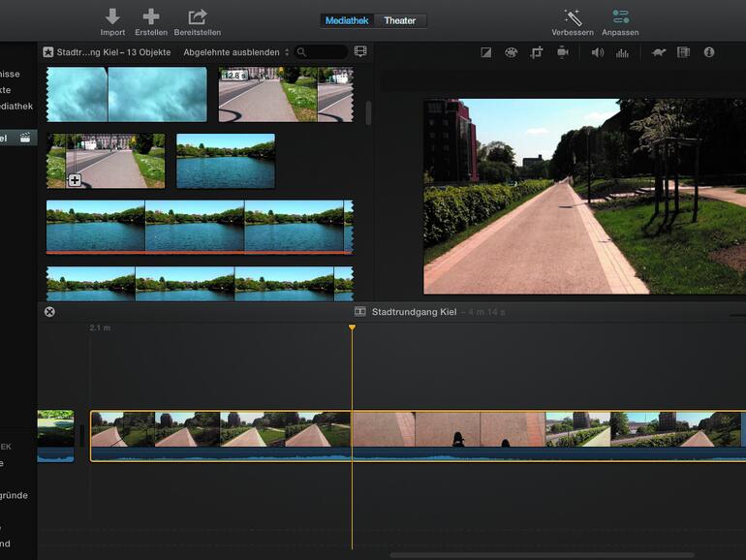Open the noise reduction equalizer tool

[x=622, y=52]
